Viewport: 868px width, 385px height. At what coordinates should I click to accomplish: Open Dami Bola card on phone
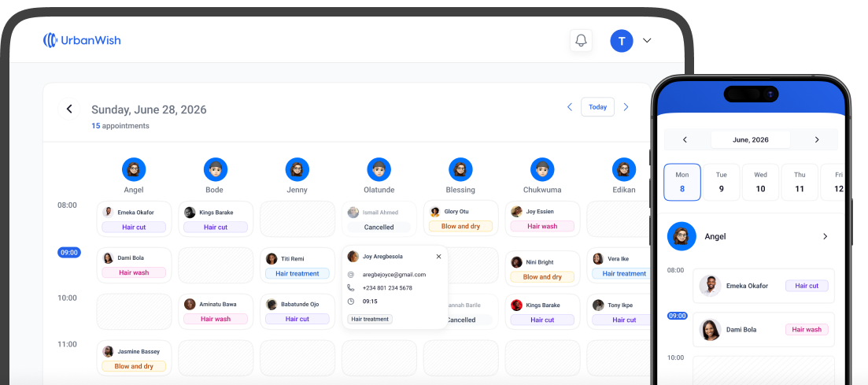pos(763,330)
